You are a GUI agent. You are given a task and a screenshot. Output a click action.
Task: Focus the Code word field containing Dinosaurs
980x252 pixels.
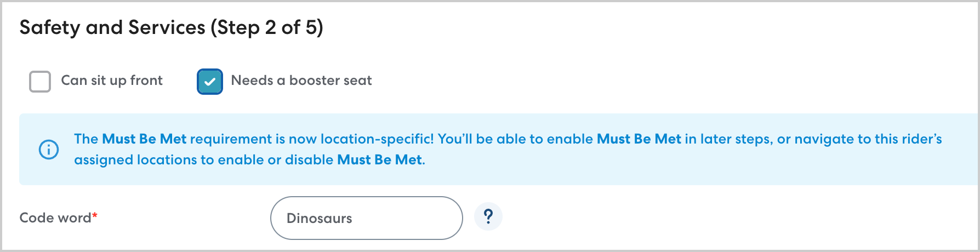click(x=366, y=218)
